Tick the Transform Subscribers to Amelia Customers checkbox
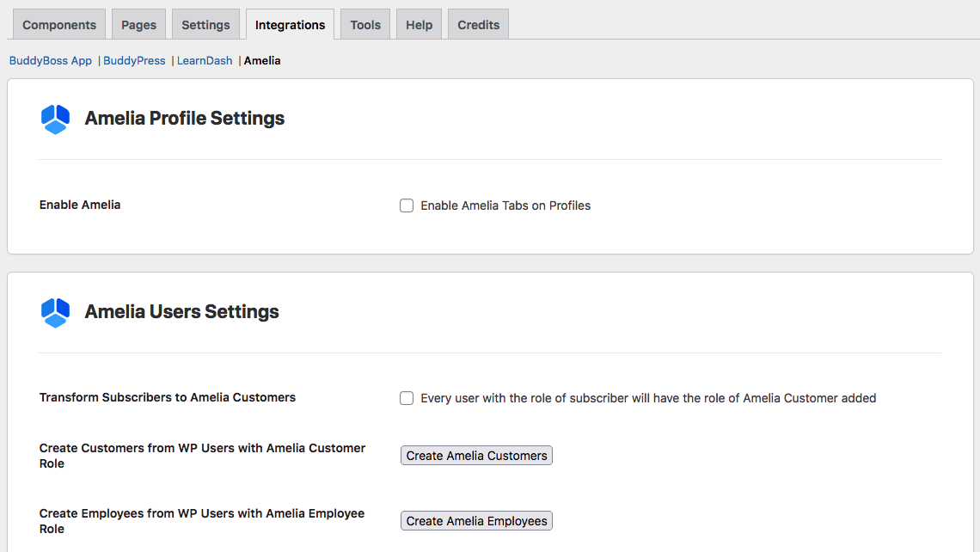Screen dimensions: 980x552 [x=407, y=398]
